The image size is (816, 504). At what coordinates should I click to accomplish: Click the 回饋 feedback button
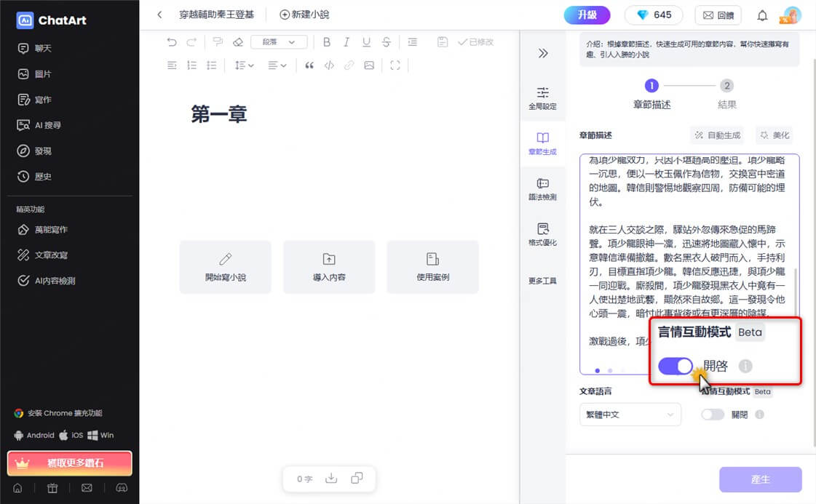(x=718, y=15)
